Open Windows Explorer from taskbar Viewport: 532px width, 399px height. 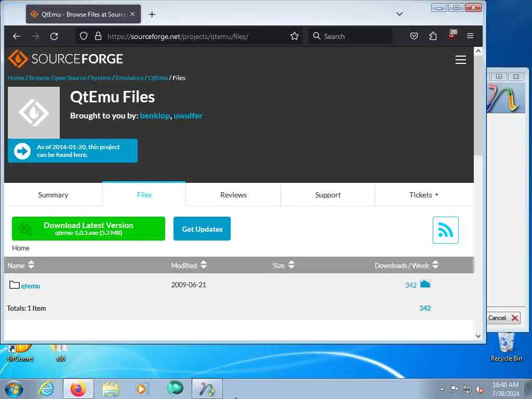click(x=111, y=389)
